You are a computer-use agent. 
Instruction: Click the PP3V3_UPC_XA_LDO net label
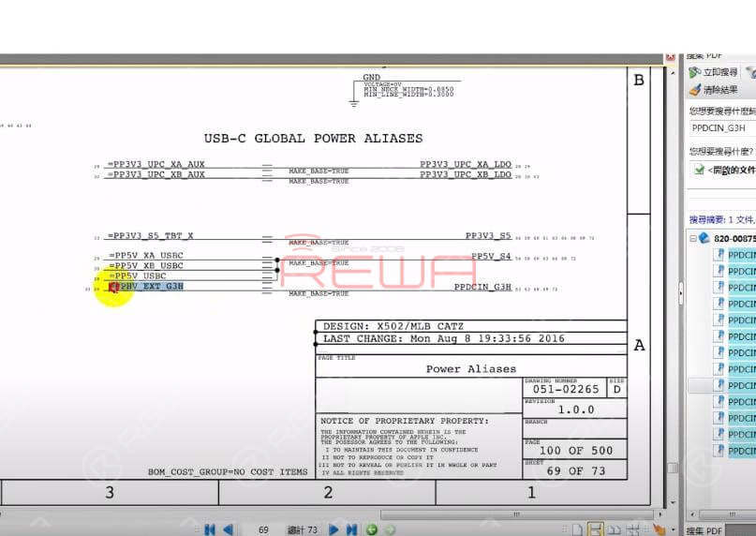(x=466, y=164)
